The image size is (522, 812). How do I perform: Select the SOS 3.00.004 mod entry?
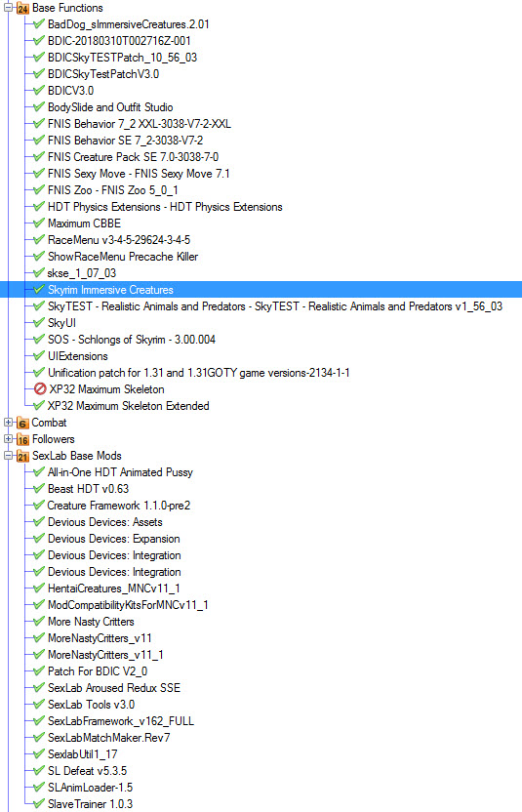(132, 340)
